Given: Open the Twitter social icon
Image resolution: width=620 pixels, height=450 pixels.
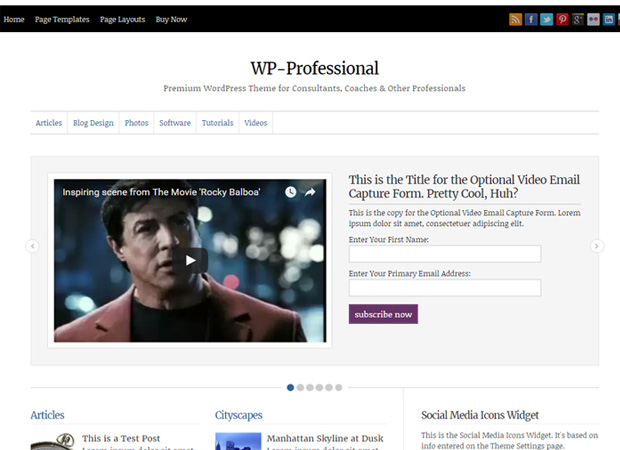Looking at the screenshot, I should coord(546,19).
